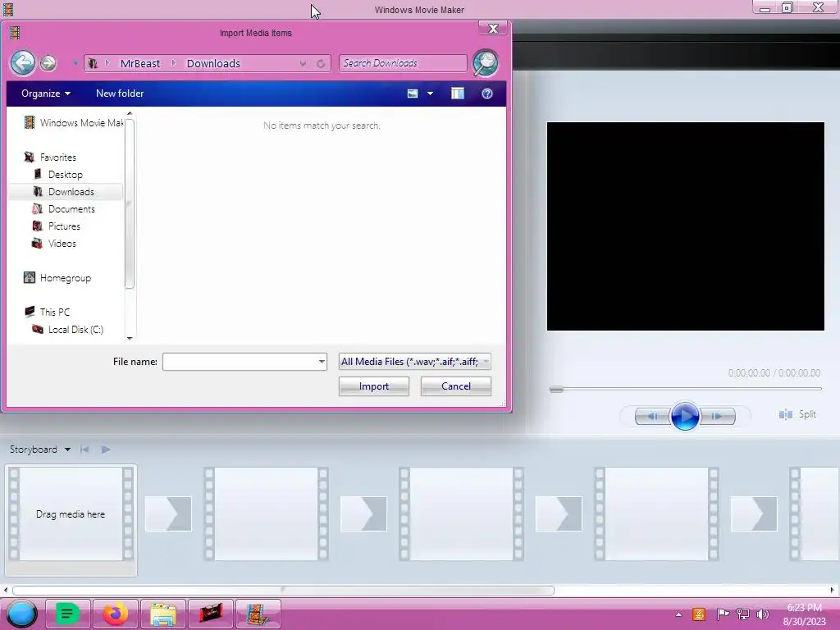Click the Cancel button
The height and width of the screenshot is (630, 840).
tap(456, 386)
